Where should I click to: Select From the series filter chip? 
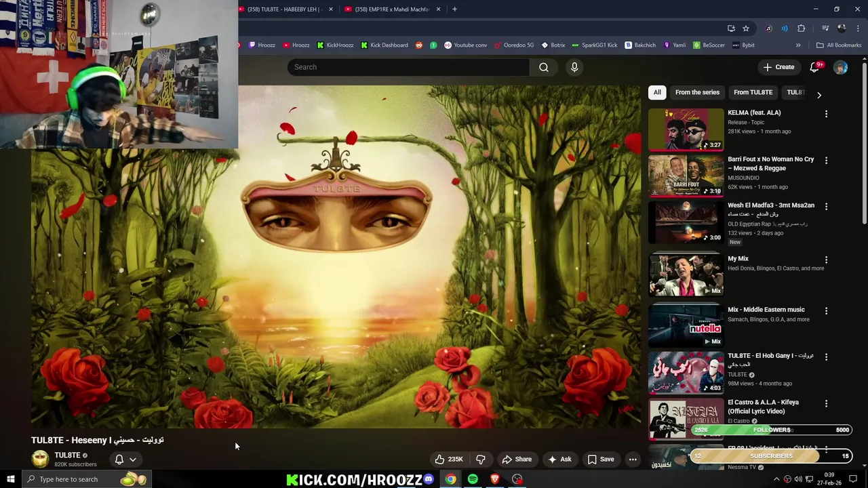(x=697, y=92)
